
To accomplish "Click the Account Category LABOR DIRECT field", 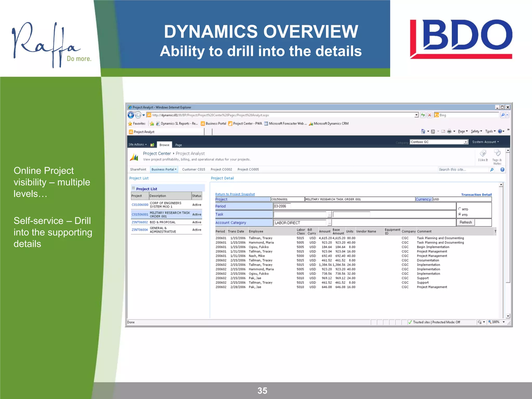I will pyautogui.click(x=300, y=223).
